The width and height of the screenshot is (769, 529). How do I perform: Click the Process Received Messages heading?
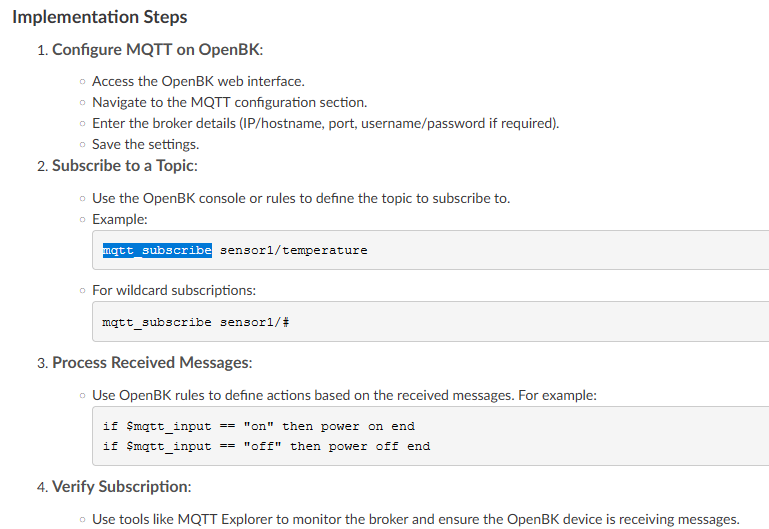pos(152,363)
